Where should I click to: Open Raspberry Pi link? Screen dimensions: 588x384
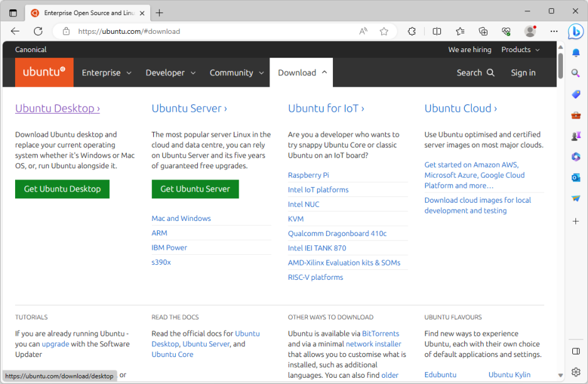click(x=308, y=175)
